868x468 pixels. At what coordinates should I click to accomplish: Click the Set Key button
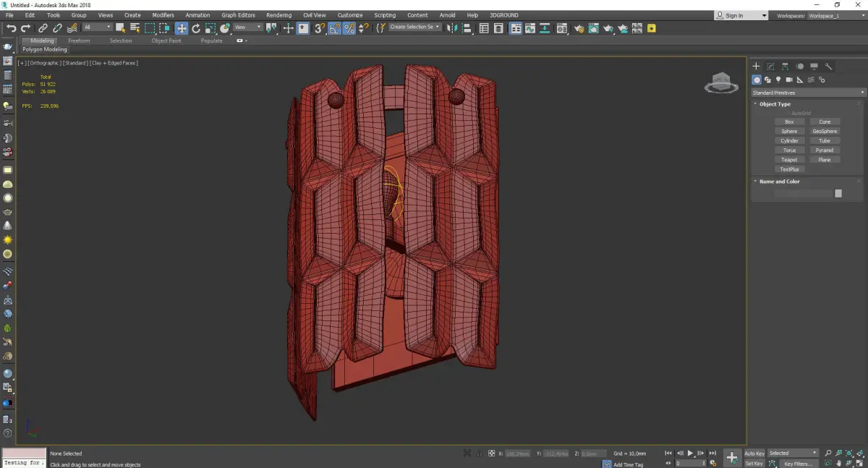754,463
